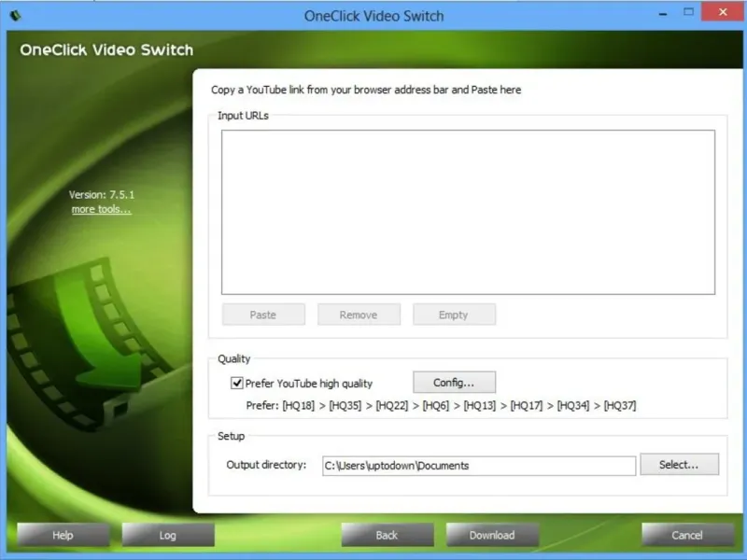The image size is (747, 560).
Task: Click the Prefer: [HQ18] quality order text
Action: (x=441, y=406)
